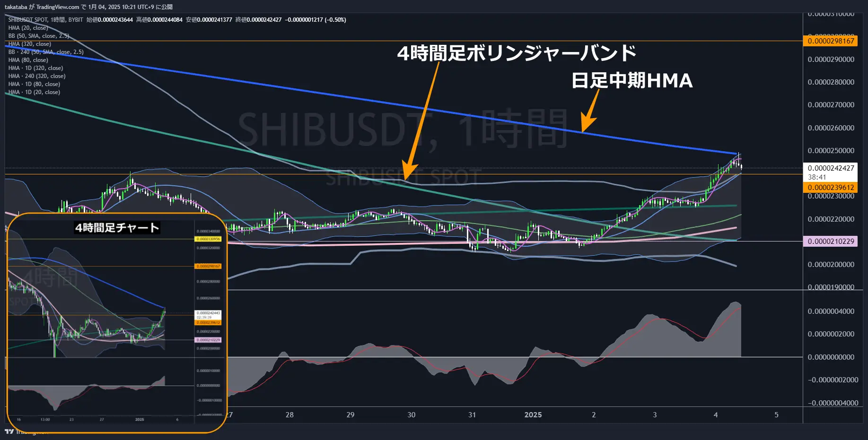Click the 0.0000000000 oscillator zero level label
Image resolution: width=868 pixels, height=440 pixels.
[831, 357]
